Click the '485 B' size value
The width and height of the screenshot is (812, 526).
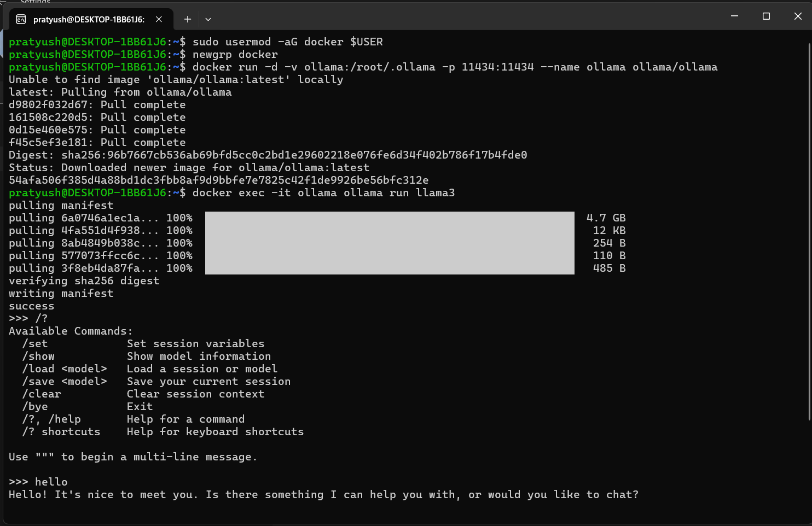(610, 268)
